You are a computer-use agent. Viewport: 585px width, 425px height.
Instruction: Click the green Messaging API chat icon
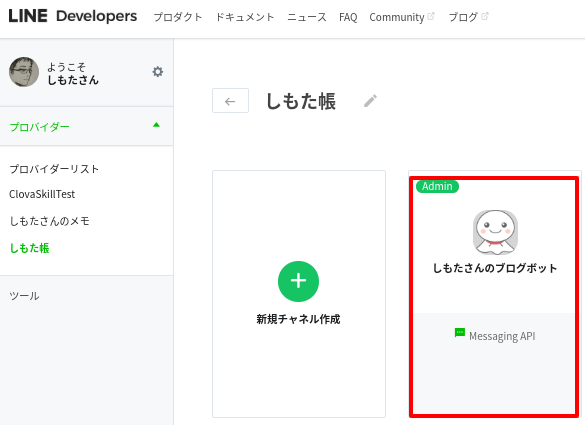(460, 332)
